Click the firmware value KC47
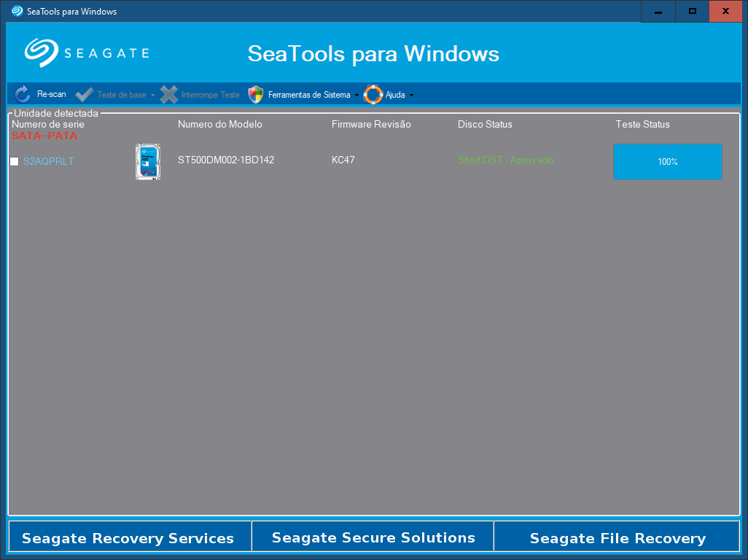 (x=343, y=160)
